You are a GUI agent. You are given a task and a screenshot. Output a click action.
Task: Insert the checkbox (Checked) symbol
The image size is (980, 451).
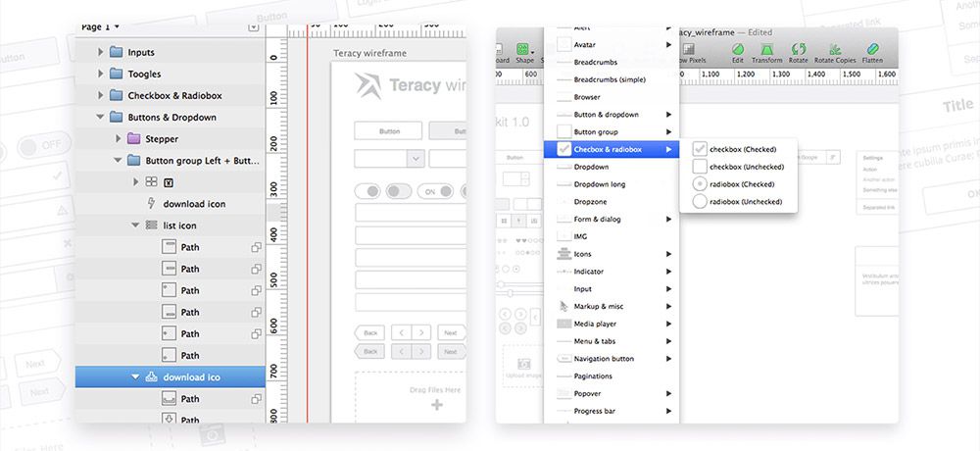[743, 149]
